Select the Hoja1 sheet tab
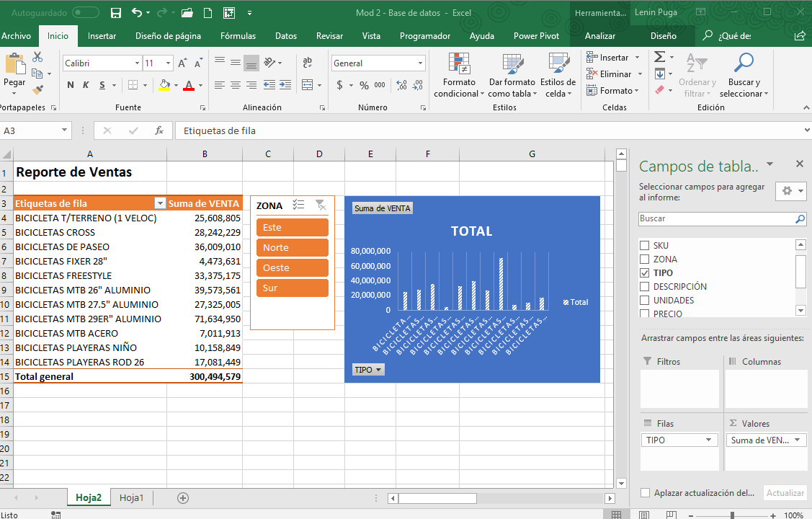The image size is (812, 519). (131, 497)
